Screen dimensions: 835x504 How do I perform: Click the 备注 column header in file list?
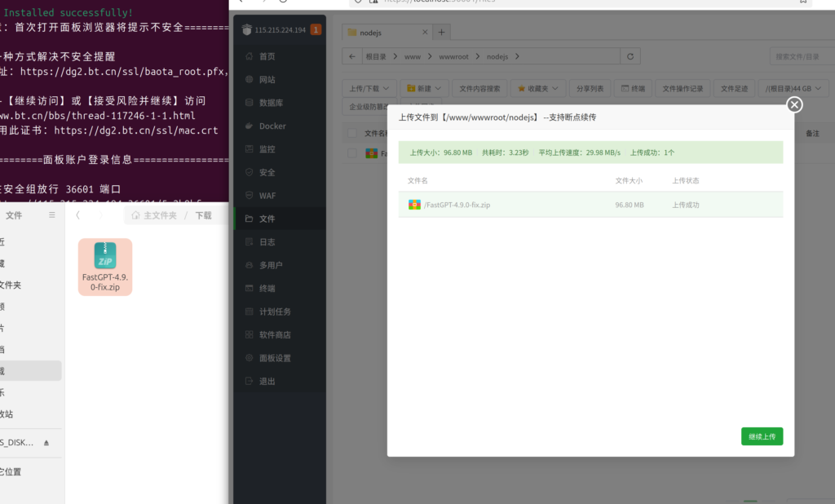point(813,133)
